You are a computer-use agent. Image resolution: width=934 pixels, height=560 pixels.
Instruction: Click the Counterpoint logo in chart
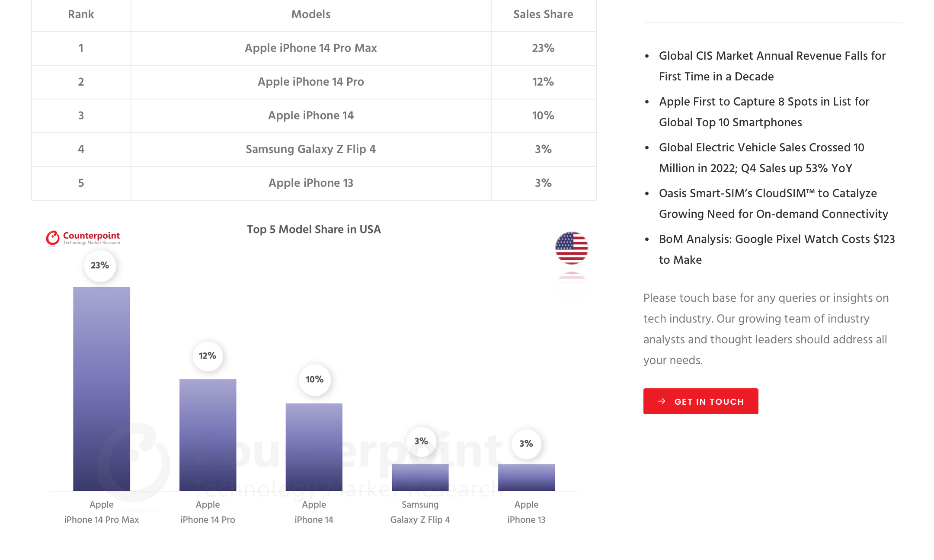[x=83, y=237]
